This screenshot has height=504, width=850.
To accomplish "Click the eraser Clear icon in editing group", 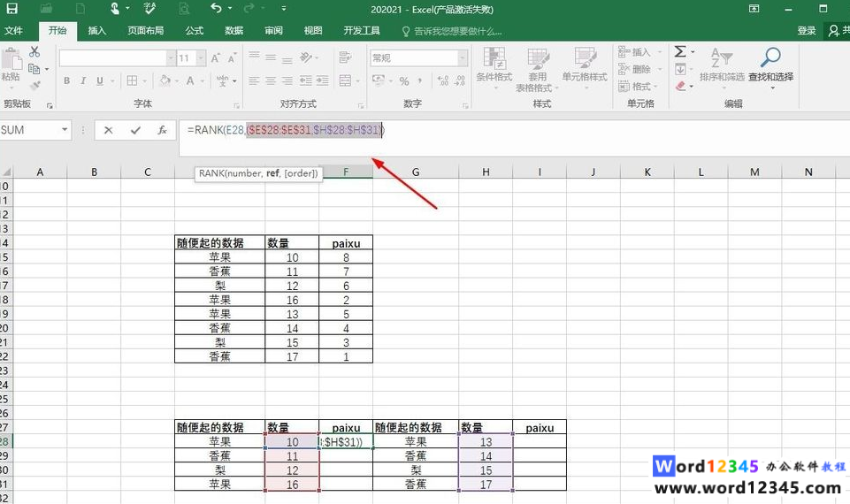I will click(680, 87).
